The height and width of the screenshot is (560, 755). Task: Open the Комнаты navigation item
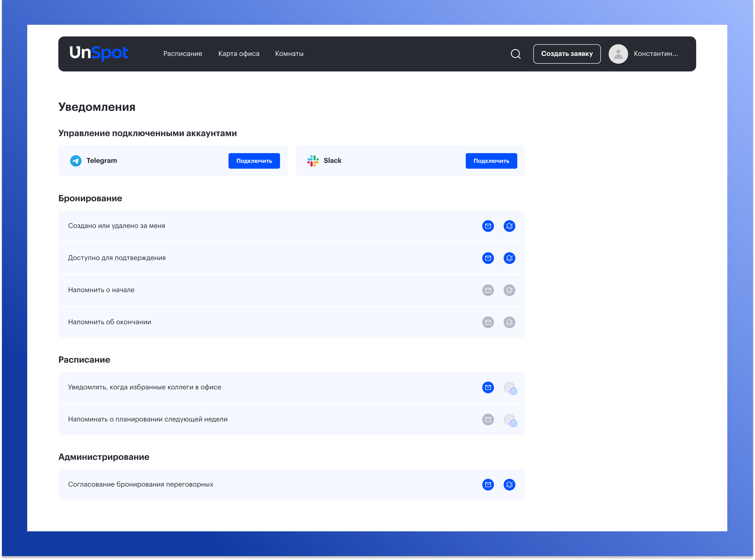point(289,53)
